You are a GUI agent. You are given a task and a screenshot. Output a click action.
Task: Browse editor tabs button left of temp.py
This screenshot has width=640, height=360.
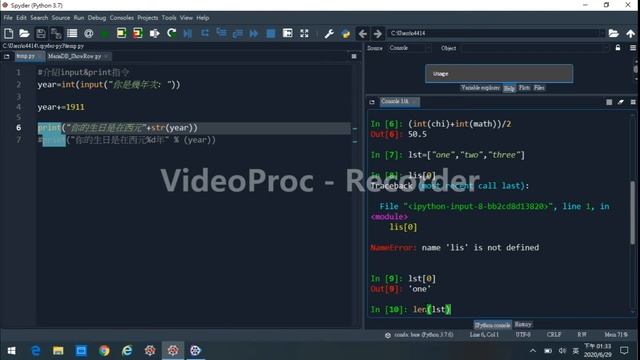(7, 56)
